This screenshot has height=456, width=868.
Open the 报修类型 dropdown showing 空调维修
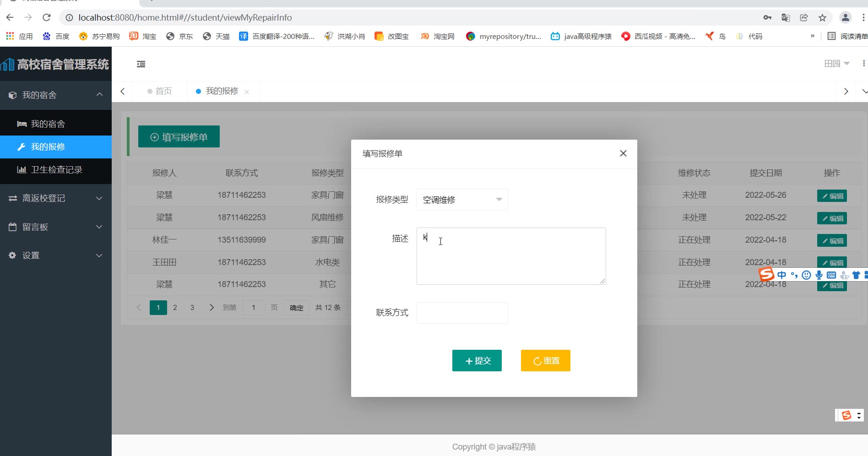point(462,200)
